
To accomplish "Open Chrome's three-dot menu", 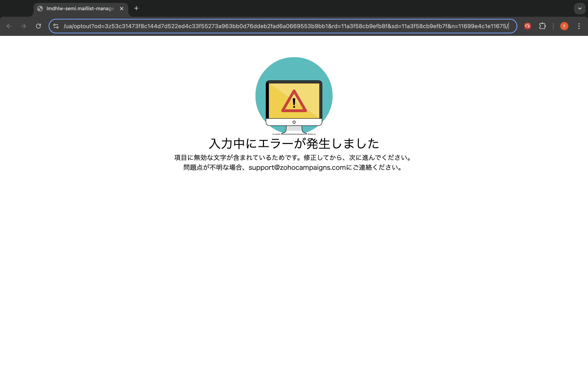I will click(579, 26).
